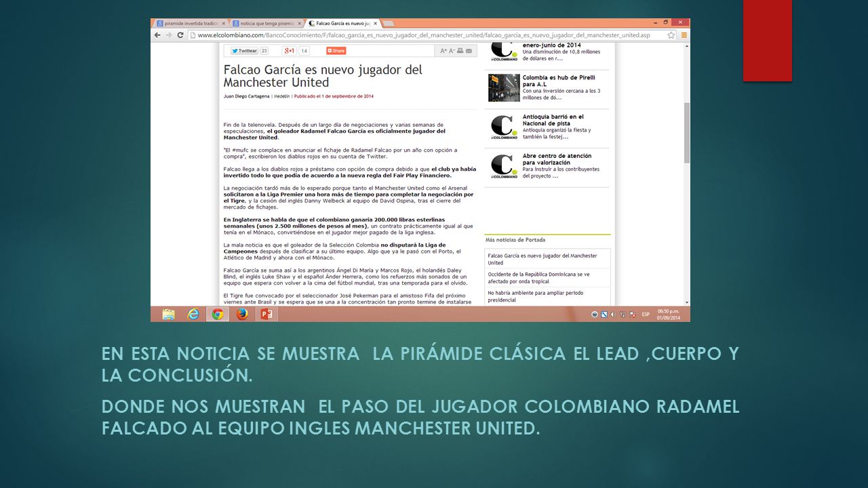The width and height of the screenshot is (868, 488).
Task: Click the ESP language indicator
Action: (x=646, y=314)
